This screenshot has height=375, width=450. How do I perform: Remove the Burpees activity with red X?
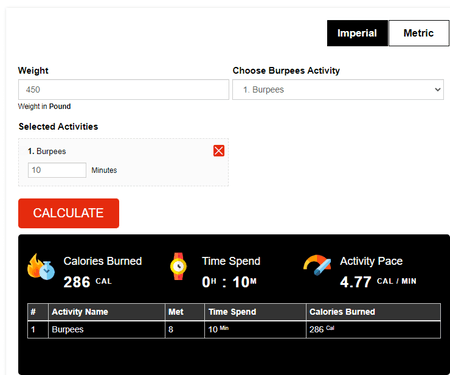[x=219, y=151]
